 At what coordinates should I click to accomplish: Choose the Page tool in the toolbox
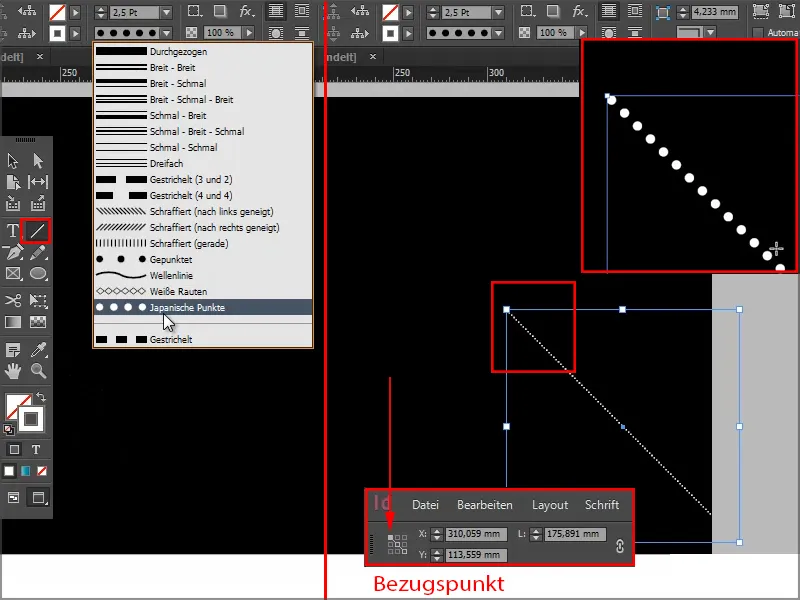[x=13, y=182]
